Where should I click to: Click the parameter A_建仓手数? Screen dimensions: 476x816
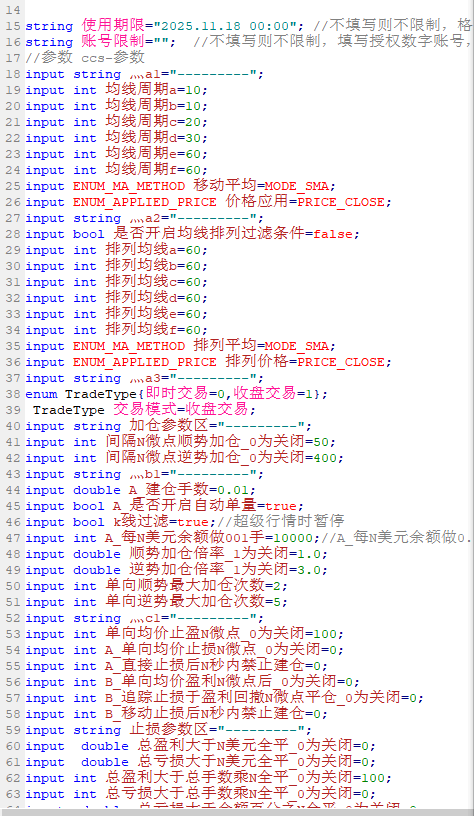click(169, 490)
